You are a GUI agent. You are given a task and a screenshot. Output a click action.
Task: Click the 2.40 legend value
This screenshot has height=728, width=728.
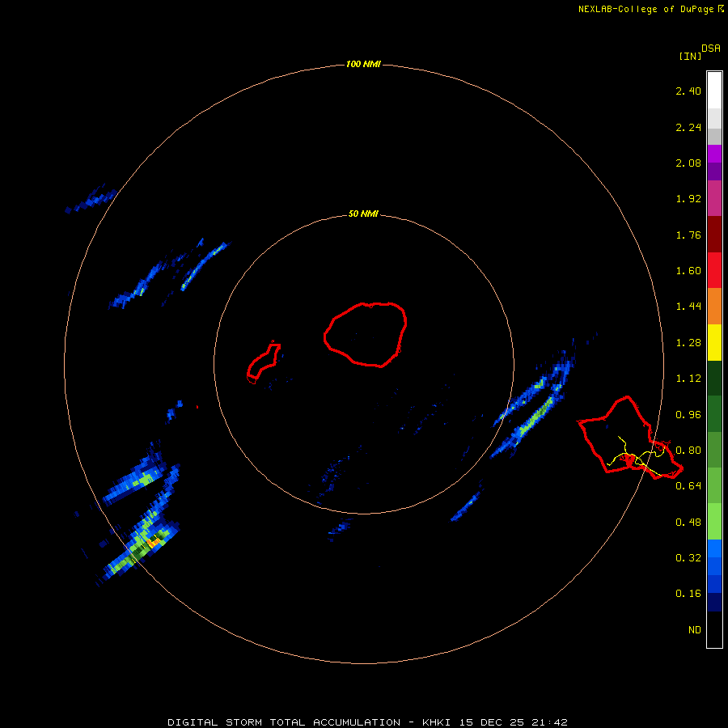click(688, 91)
